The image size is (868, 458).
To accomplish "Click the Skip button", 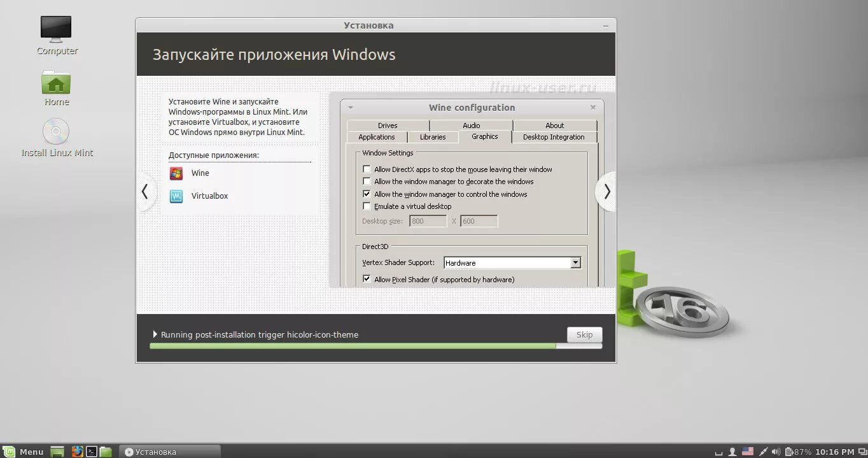I will 584,334.
